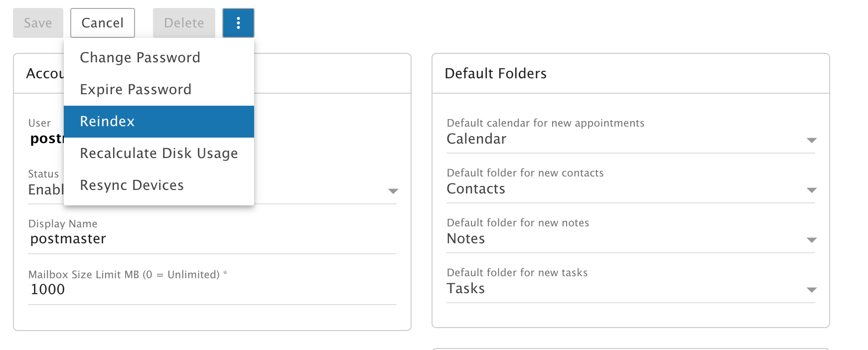The width and height of the screenshot is (868, 350).
Task: Click the 'Default folder for new notes' label
Action: (518, 223)
